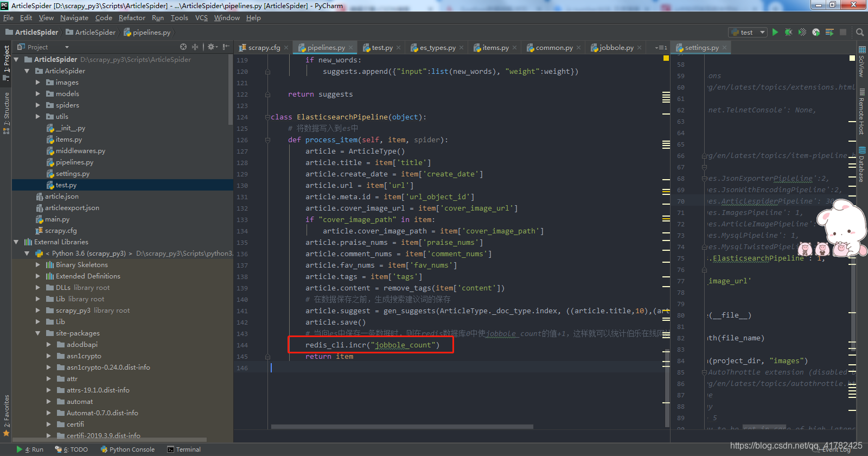Collapse the site-packages folder

tap(38, 333)
